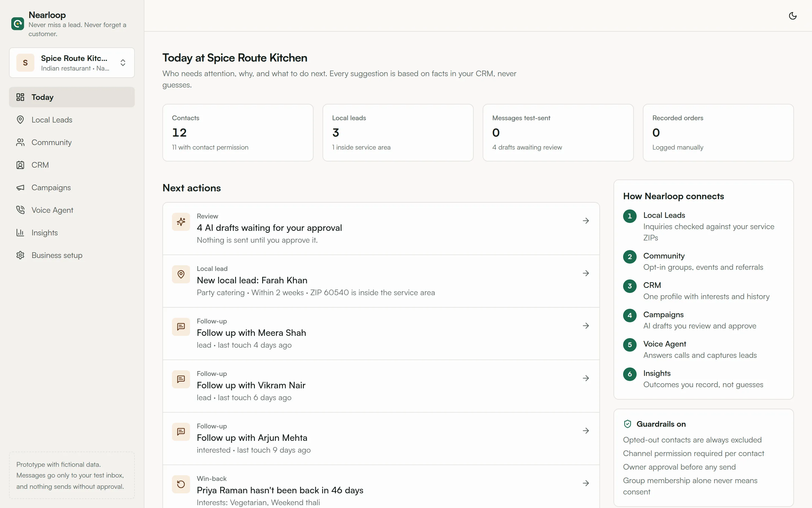Click the map pin icon beside Farah Khan
The height and width of the screenshot is (508, 812).
pos(181,275)
